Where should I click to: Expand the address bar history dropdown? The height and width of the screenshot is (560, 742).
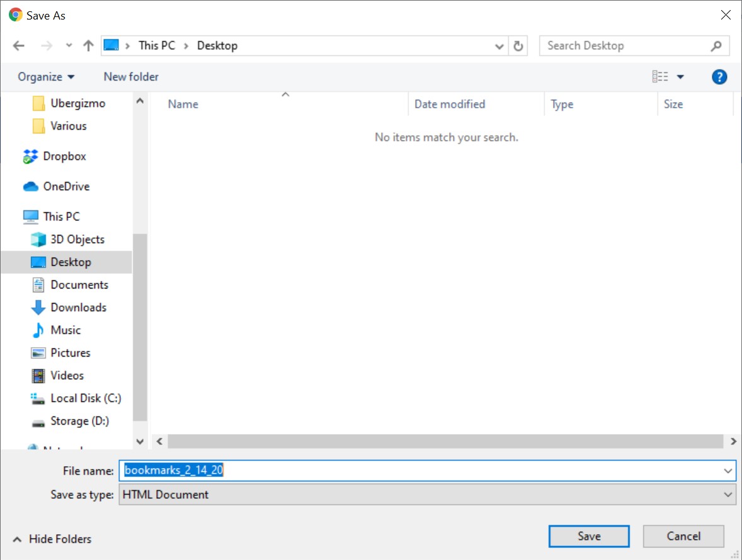point(499,47)
